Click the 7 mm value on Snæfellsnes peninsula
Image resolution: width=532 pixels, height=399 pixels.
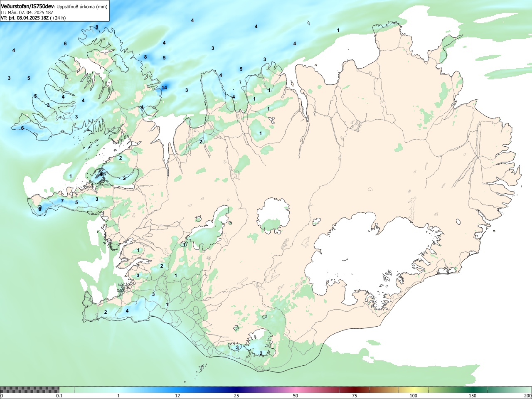pos(62,201)
